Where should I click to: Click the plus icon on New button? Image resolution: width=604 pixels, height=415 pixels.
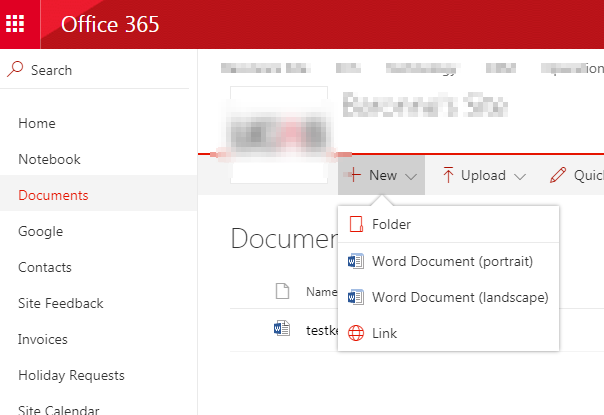(354, 175)
